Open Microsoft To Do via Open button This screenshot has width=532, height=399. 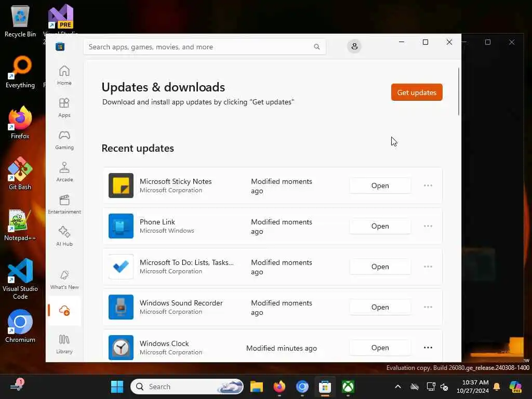coord(380,267)
